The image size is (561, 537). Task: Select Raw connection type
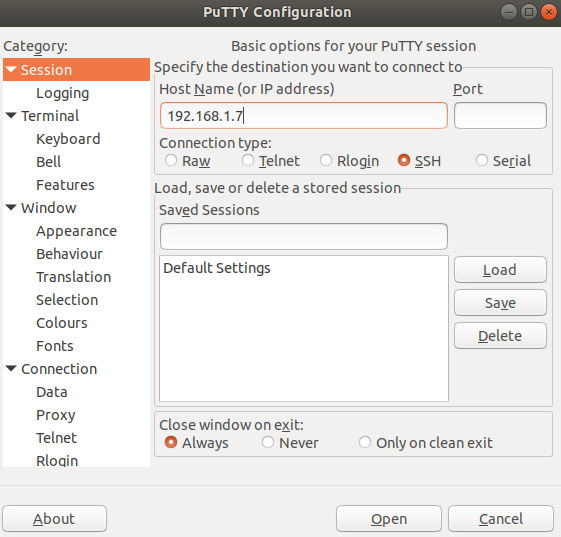[171, 160]
